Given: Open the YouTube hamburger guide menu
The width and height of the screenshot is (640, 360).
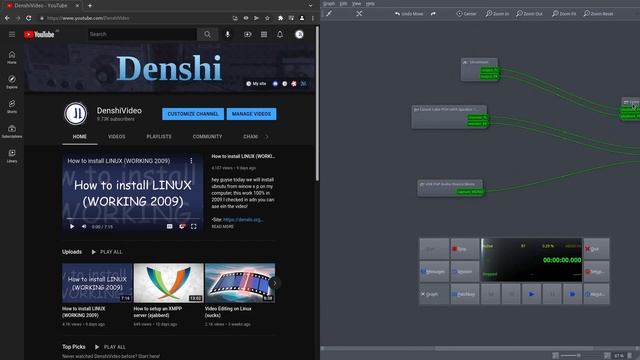Looking at the screenshot, I should pos(12,34).
